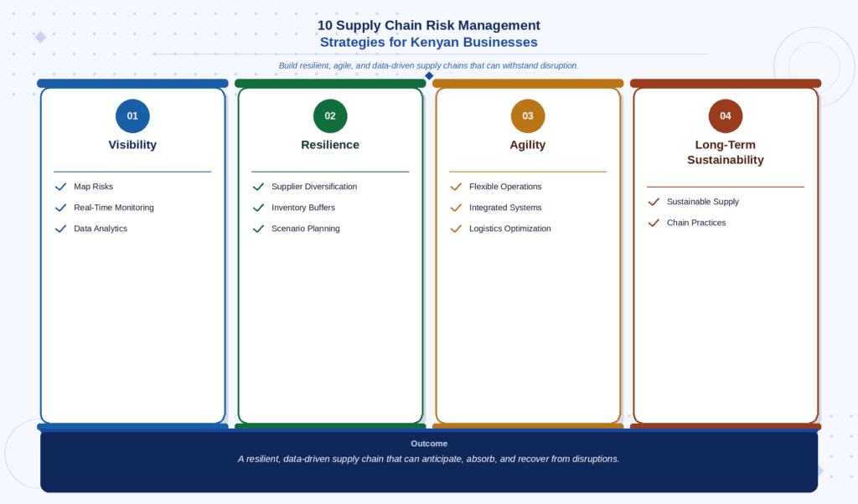Click the checkmark beside Data Analytics
Screen dimensions: 858x504
click(x=60, y=229)
